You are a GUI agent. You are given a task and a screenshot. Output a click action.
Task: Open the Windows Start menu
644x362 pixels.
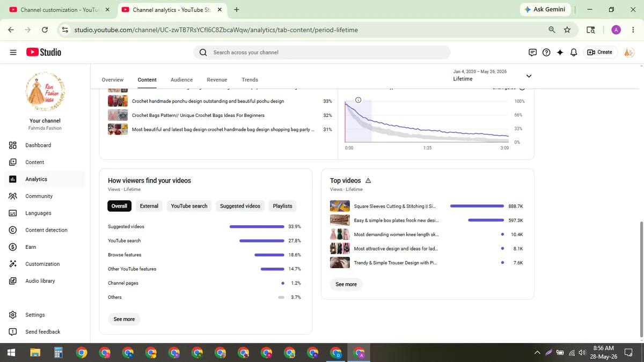pos(11,353)
